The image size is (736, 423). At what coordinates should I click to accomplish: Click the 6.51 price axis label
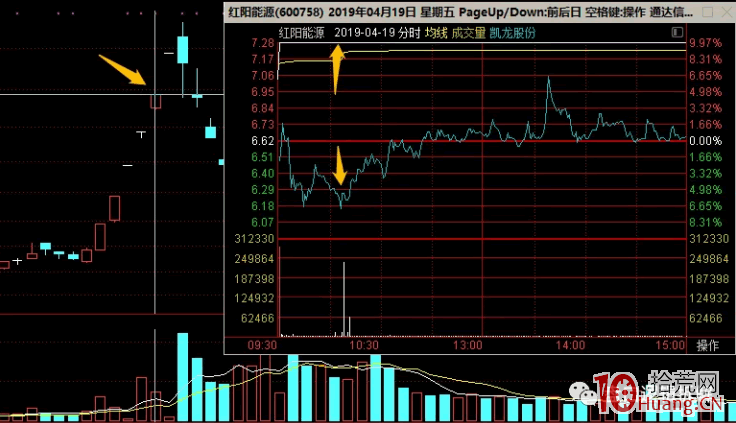pyautogui.click(x=263, y=157)
